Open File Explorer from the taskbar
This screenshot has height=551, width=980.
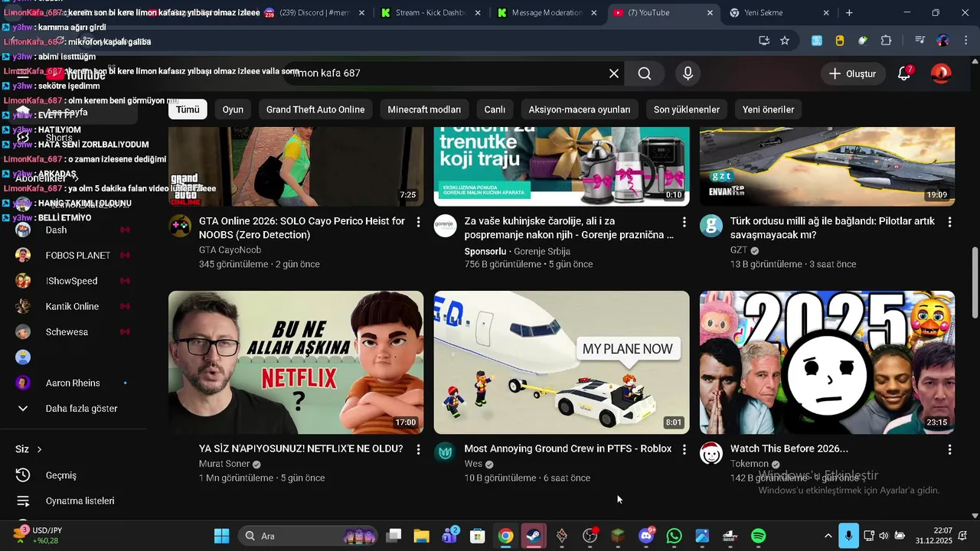421,536
